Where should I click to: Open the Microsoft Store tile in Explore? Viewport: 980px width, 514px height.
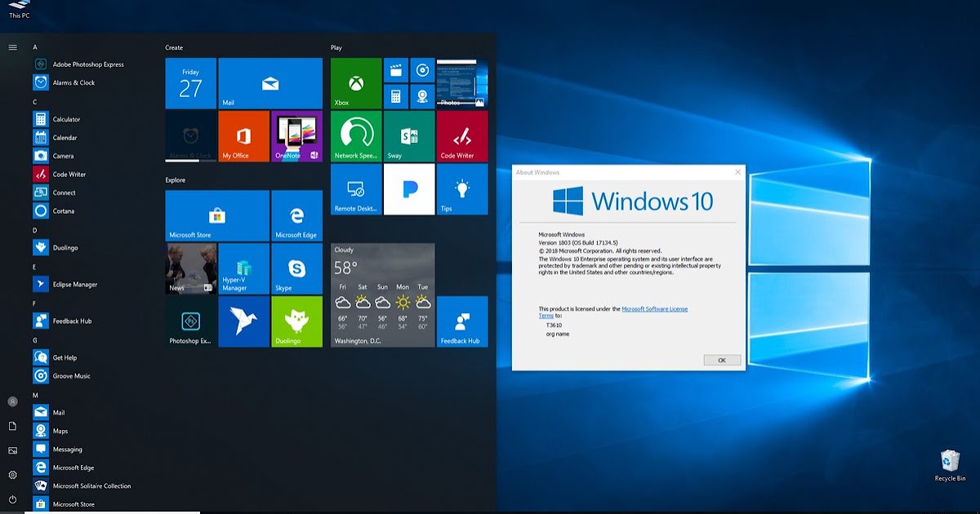click(x=217, y=215)
